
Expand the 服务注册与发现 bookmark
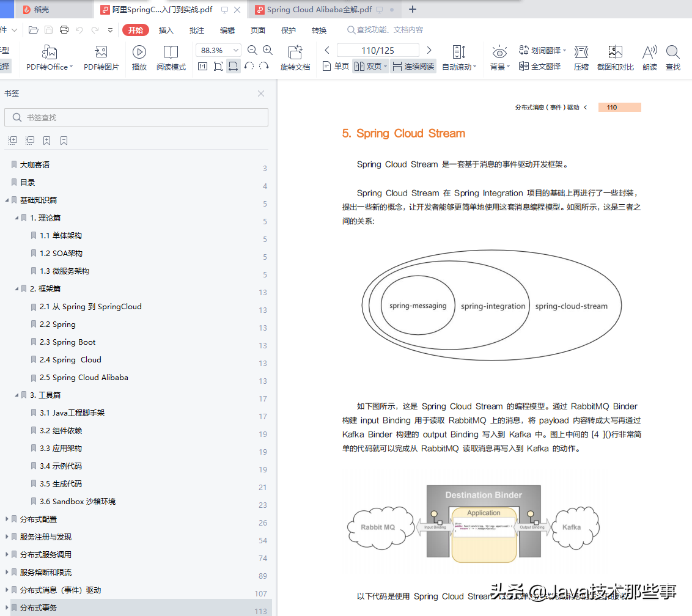pos(7,537)
